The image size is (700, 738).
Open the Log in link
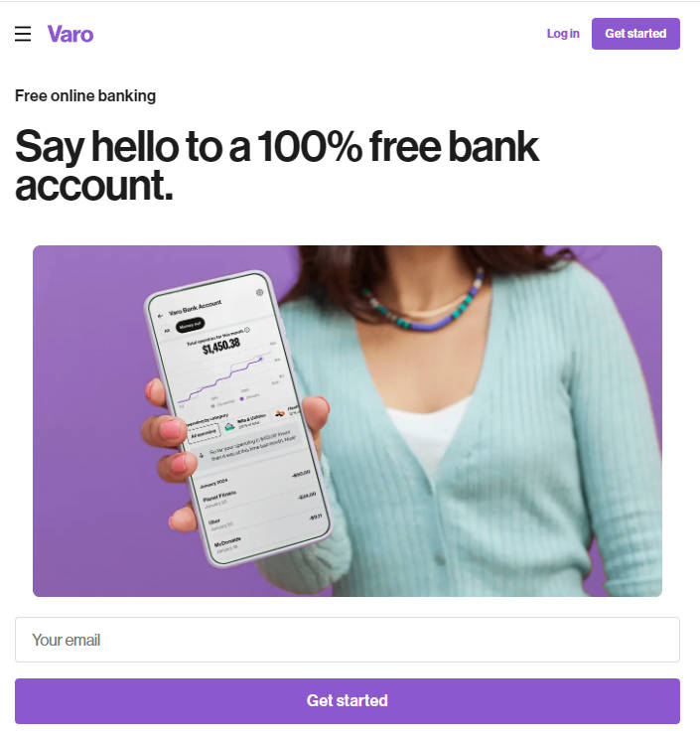click(x=563, y=34)
